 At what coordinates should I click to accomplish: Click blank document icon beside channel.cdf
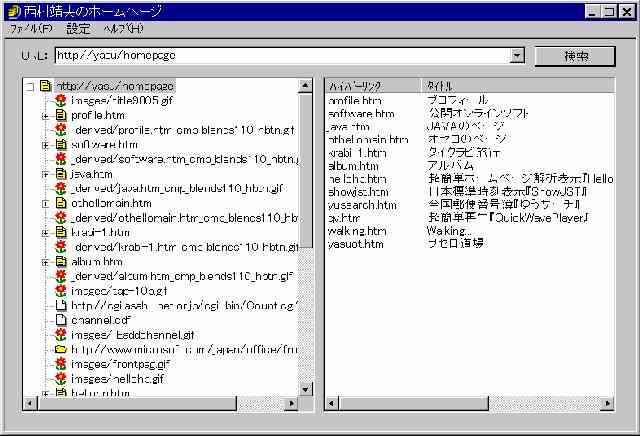pyautogui.click(x=61, y=320)
